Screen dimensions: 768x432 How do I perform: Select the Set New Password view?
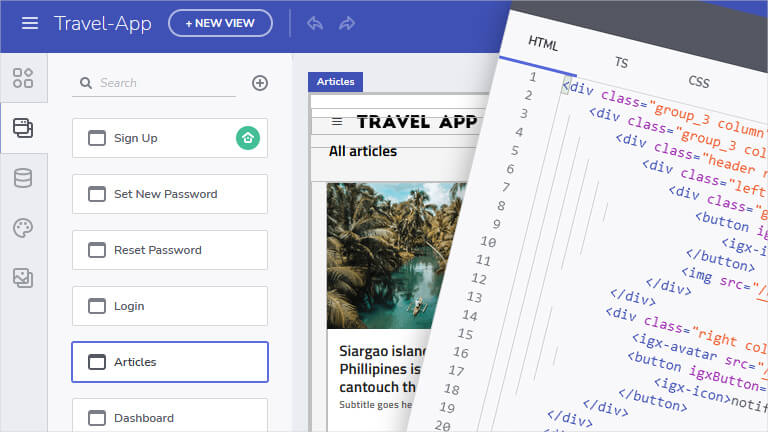click(169, 194)
